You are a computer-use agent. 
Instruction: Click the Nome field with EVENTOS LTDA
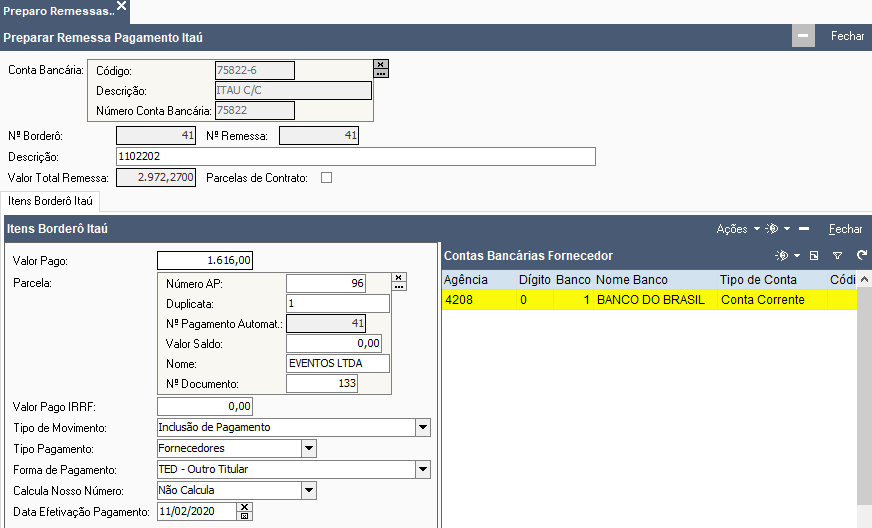coord(338,364)
